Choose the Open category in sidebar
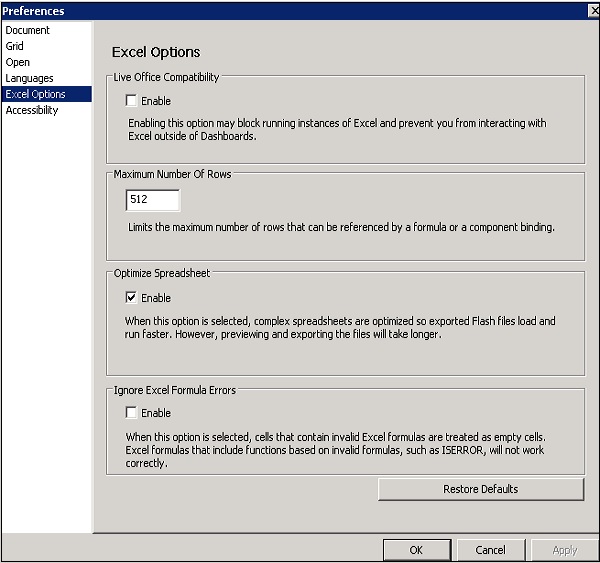This screenshot has width=600, height=563. pyautogui.click(x=17, y=62)
